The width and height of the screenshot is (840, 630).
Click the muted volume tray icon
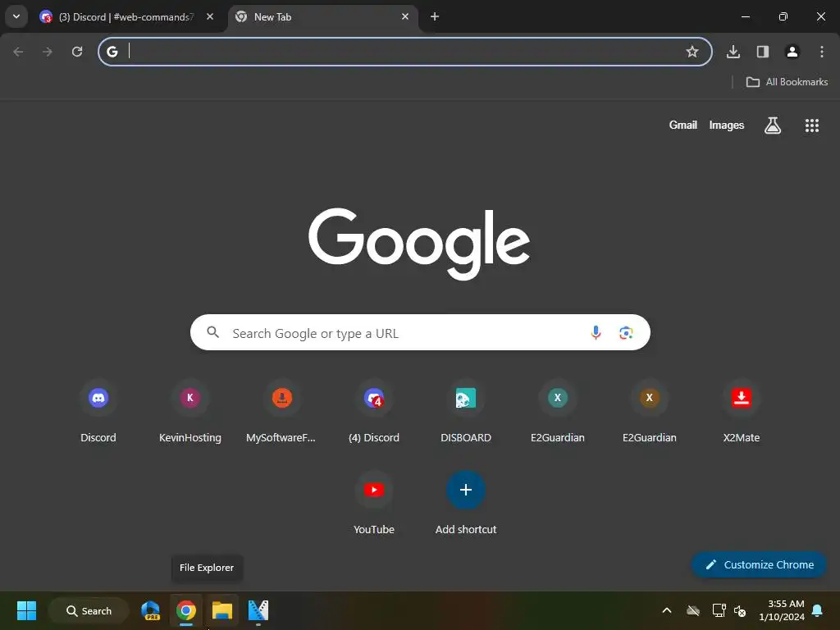[740, 610]
